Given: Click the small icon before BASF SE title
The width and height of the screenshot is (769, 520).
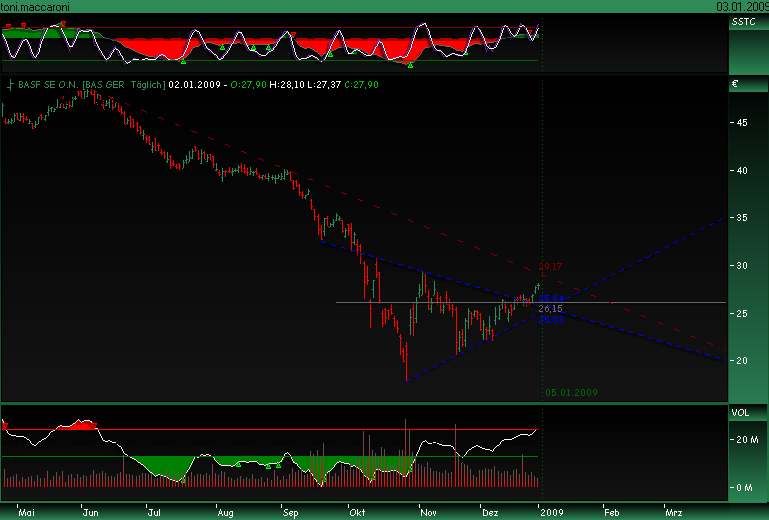Looking at the screenshot, I should point(9,85).
